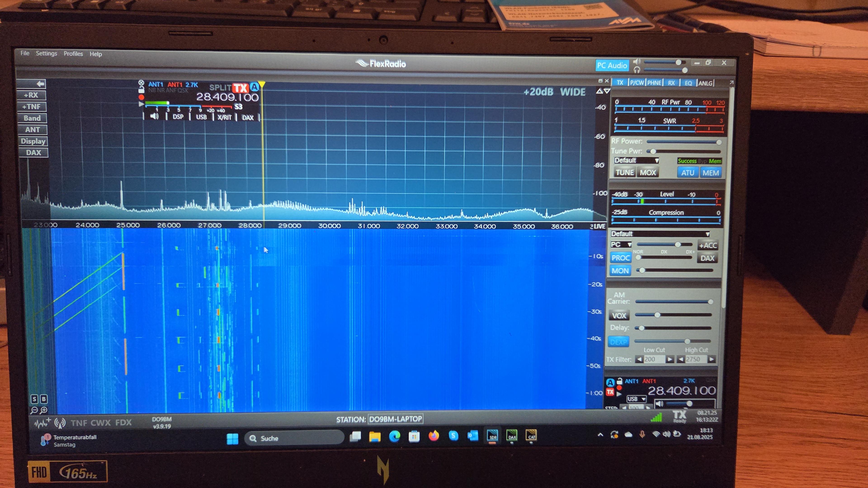
Task: Close slice A with the X icon
Action: point(141,83)
